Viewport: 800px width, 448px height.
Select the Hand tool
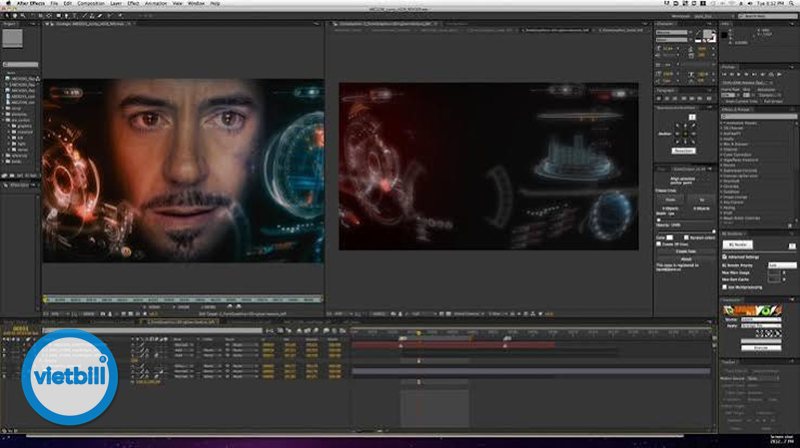coord(15,16)
